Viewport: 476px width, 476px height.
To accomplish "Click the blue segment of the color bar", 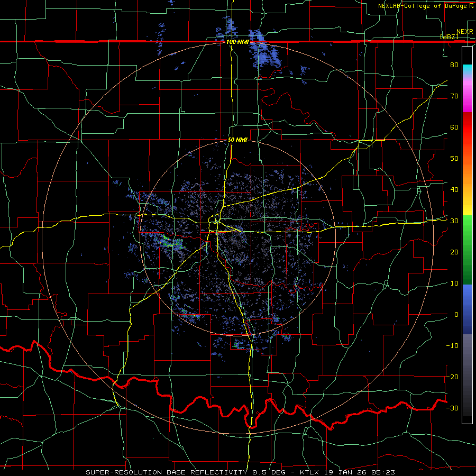I will pyautogui.click(x=467, y=309).
